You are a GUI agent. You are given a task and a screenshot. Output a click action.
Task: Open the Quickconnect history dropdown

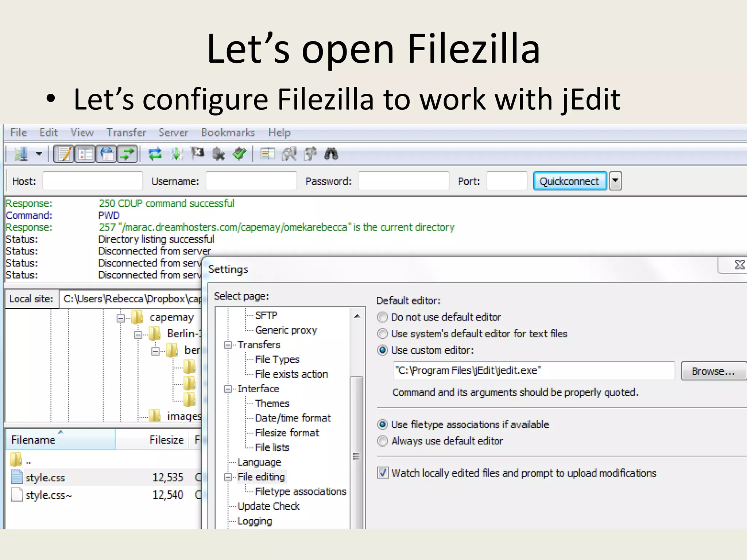pos(616,181)
